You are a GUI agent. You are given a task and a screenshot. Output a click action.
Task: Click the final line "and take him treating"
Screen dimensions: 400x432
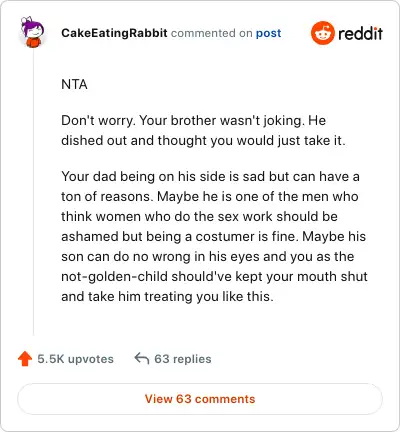coord(167,296)
